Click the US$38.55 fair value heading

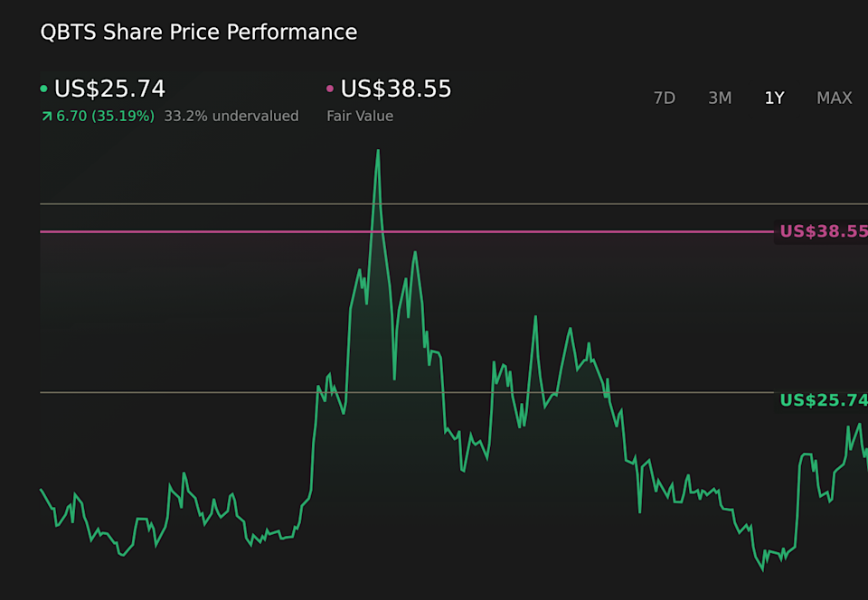(x=396, y=89)
